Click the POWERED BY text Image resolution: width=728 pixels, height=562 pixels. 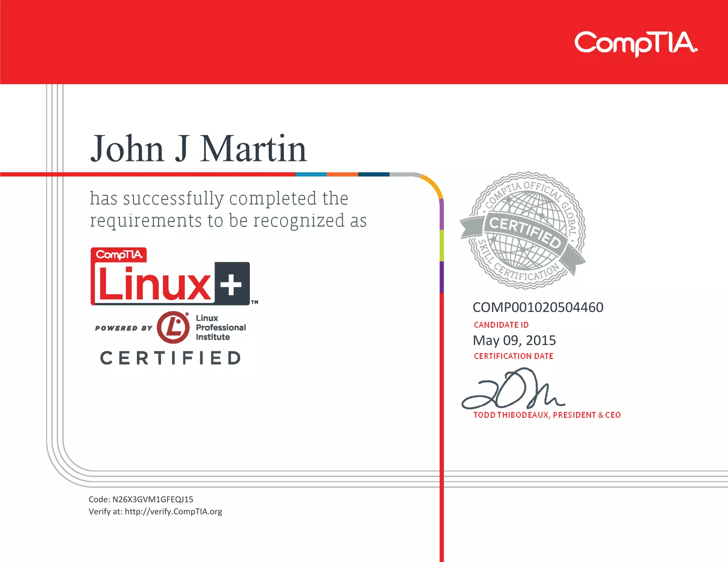[x=123, y=328]
